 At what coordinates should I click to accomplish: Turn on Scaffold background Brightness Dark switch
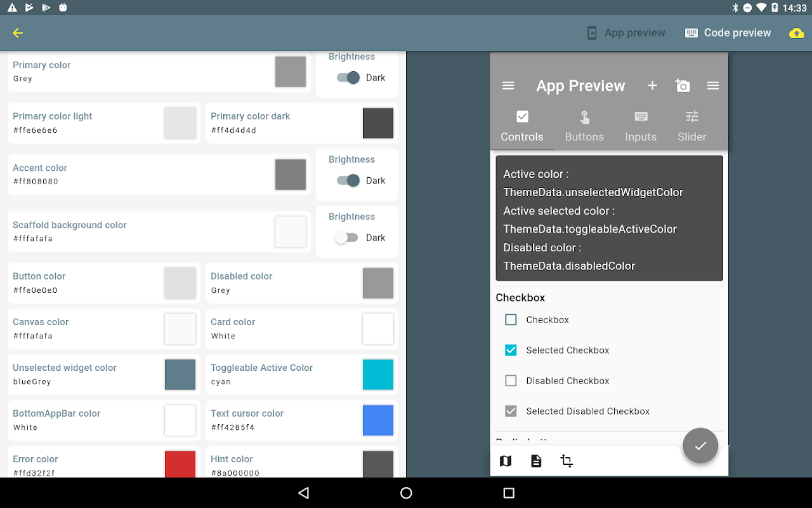point(346,237)
